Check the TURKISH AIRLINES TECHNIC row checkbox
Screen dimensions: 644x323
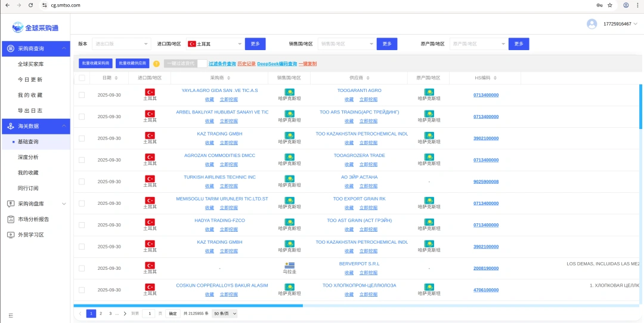pos(82,182)
